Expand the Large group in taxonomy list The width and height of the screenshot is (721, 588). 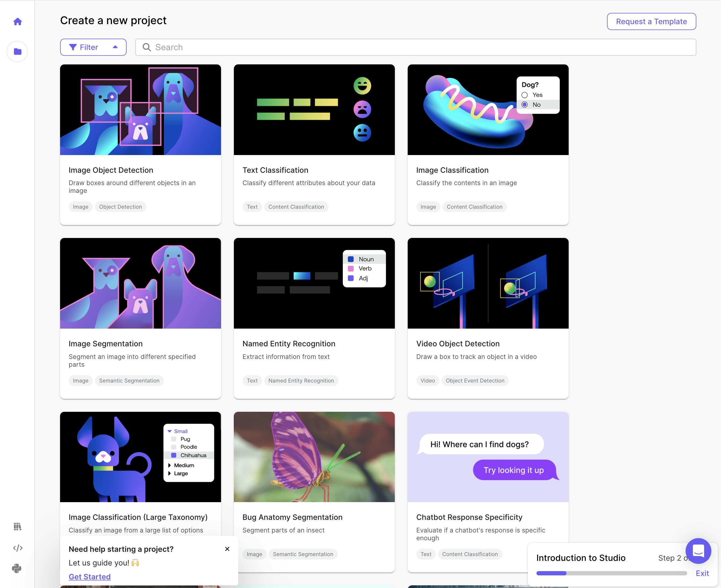coord(169,473)
